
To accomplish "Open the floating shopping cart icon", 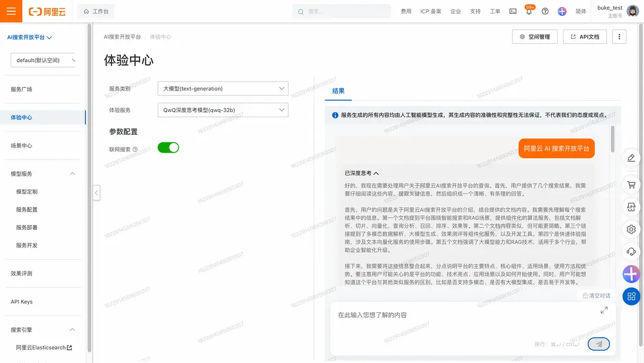I will point(631,185).
